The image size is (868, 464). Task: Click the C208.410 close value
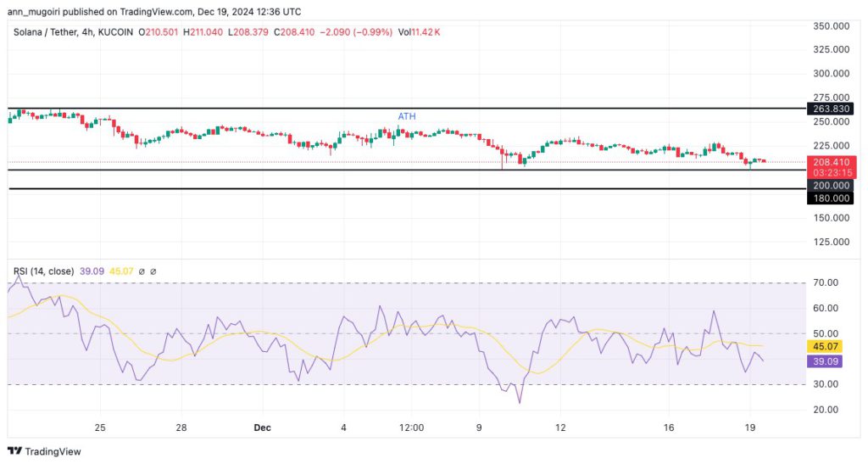pyautogui.click(x=294, y=32)
